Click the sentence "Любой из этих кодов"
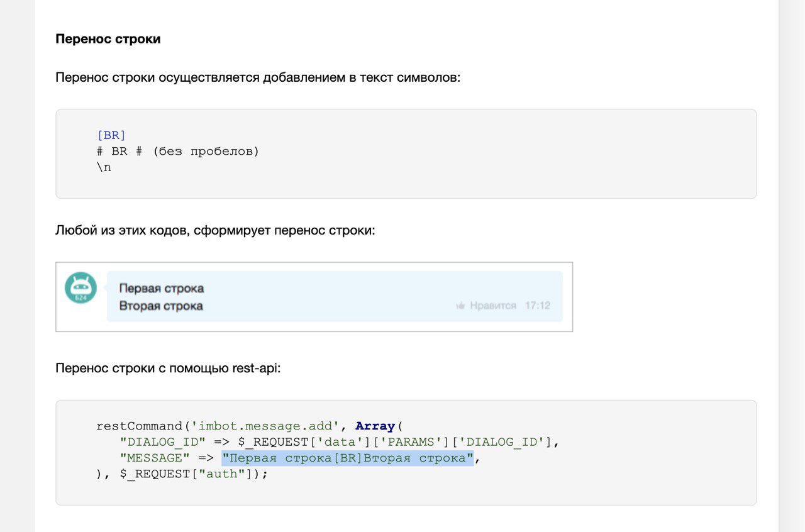The image size is (805, 532). pos(215,230)
